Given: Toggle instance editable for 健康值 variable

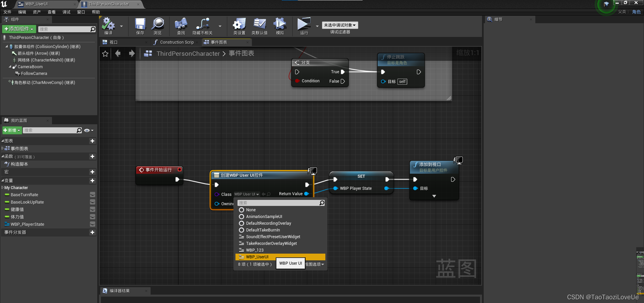Looking at the screenshot, I should pyautogui.click(x=93, y=209).
